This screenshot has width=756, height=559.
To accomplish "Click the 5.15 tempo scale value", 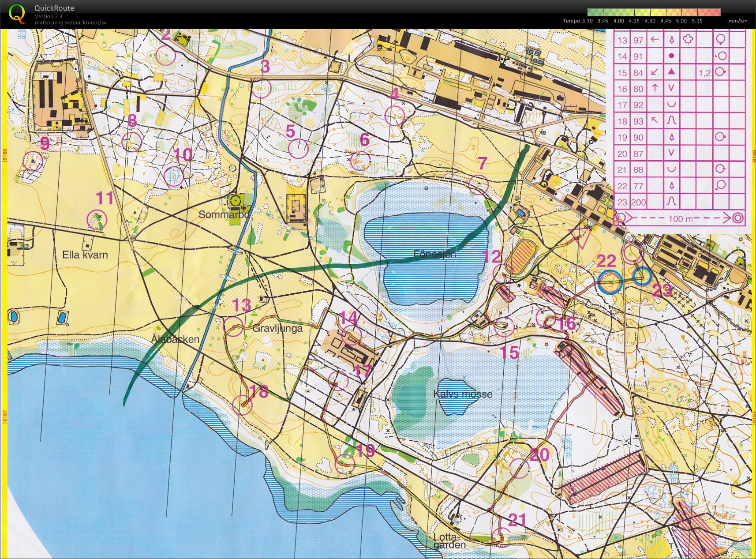I will click(x=697, y=21).
